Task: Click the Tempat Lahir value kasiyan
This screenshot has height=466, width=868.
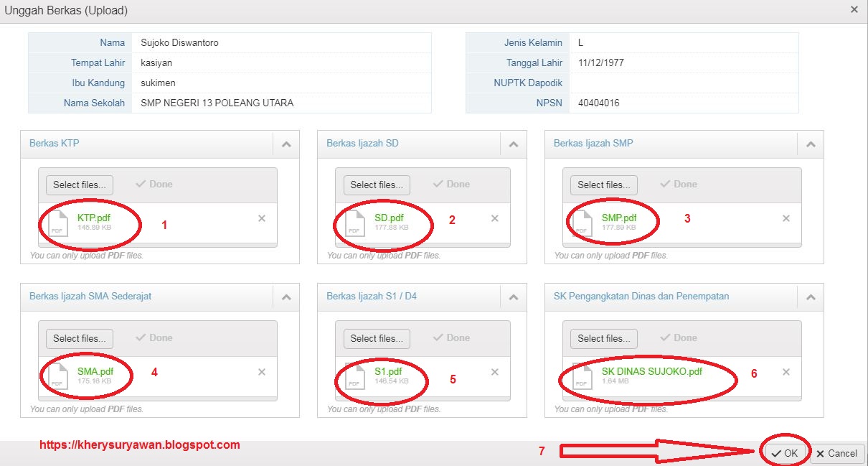Action: tap(157, 62)
